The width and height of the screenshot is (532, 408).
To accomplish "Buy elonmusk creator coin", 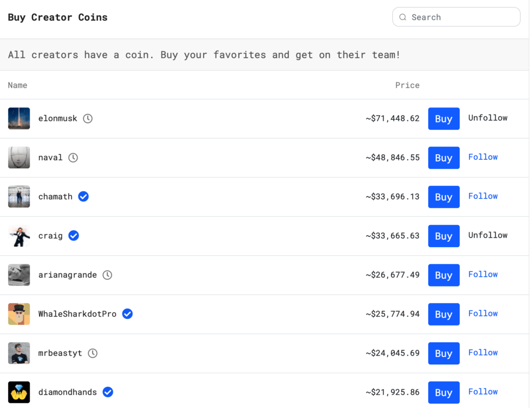I will tap(443, 119).
